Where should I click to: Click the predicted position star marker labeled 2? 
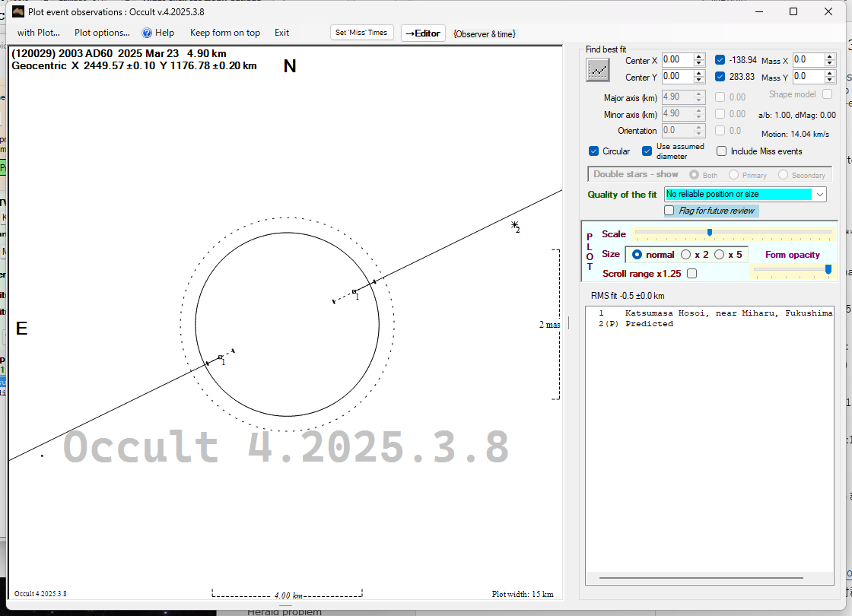(515, 225)
